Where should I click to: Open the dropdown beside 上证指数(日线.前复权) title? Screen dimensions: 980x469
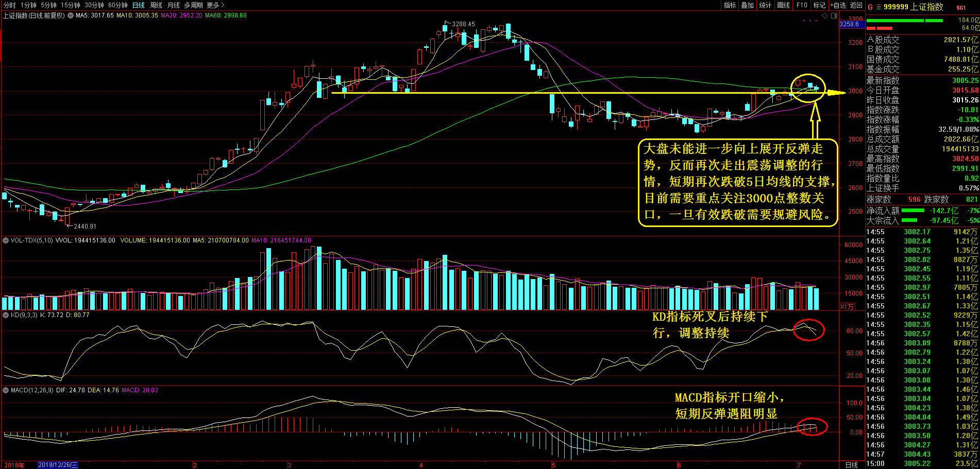[71, 15]
